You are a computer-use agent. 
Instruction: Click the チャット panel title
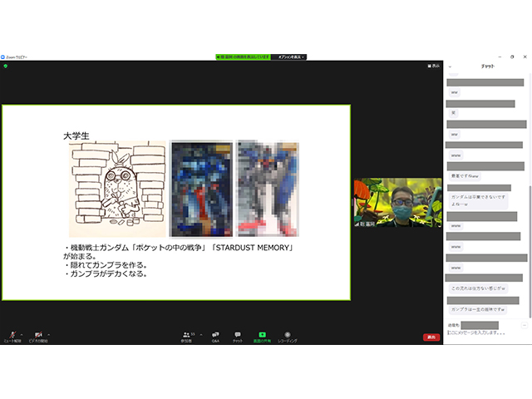[x=488, y=66]
